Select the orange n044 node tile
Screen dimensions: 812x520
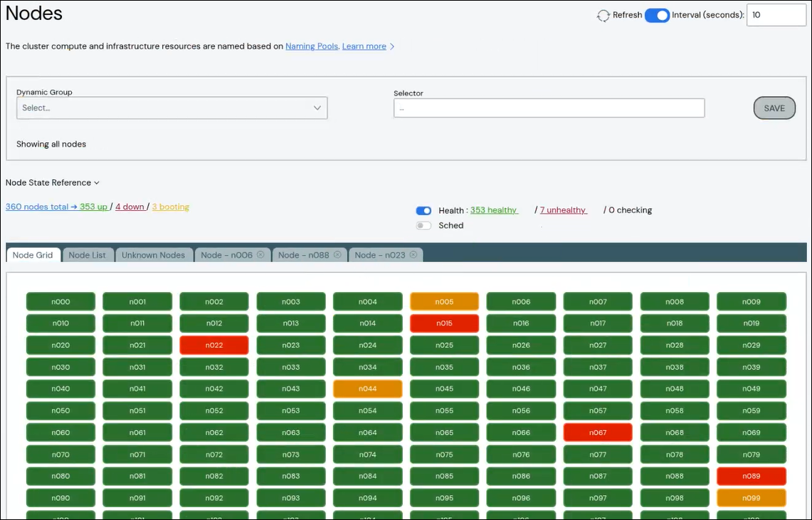pyautogui.click(x=367, y=388)
